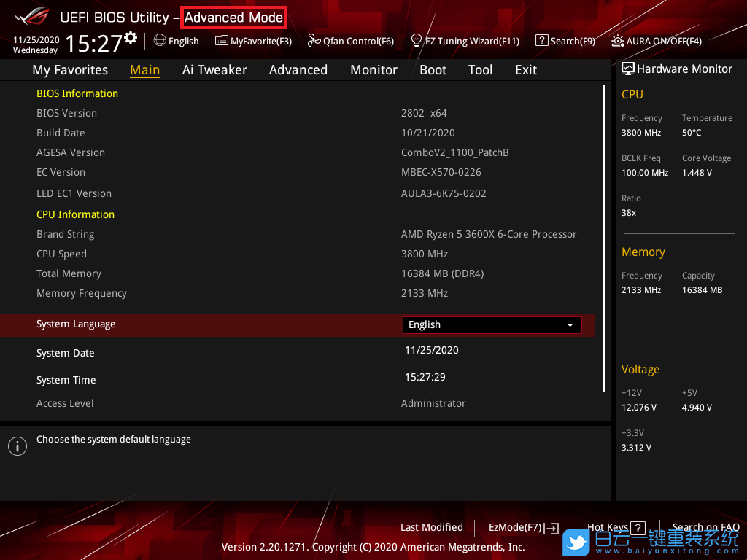
Task: Select the System Time value field
Action: (425, 377)
